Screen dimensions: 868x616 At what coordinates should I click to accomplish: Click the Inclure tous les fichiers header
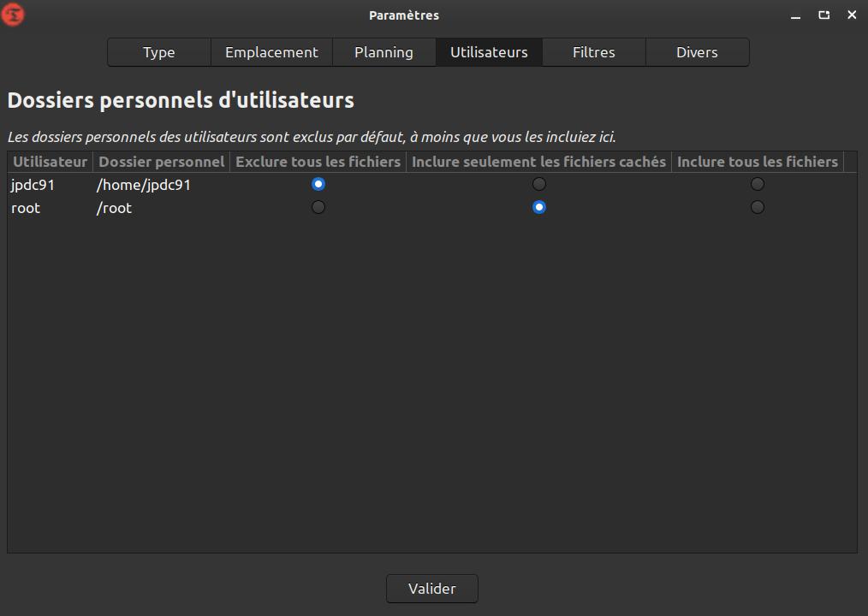(x=758, y=162)
